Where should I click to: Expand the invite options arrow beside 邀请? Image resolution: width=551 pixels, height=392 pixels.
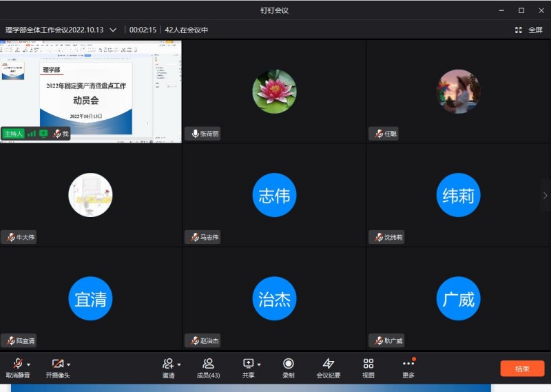(179, 364)
